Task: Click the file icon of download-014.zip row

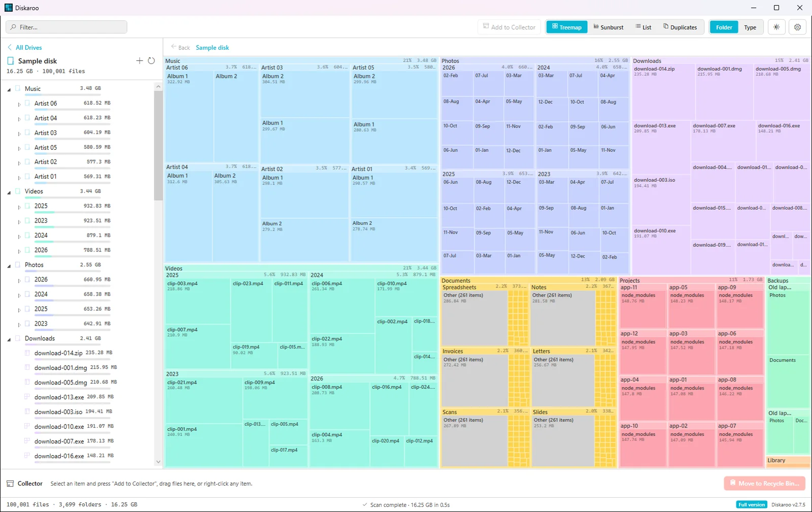Action: click(27, 353)
